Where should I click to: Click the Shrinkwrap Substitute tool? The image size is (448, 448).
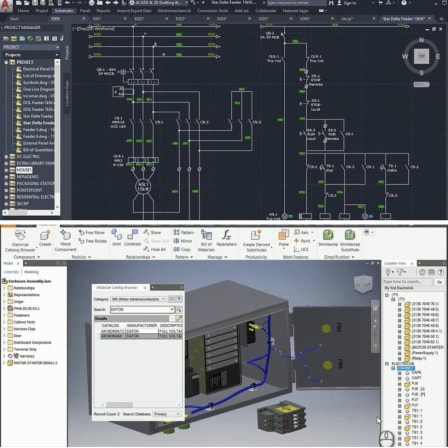[x=350, y=241]
